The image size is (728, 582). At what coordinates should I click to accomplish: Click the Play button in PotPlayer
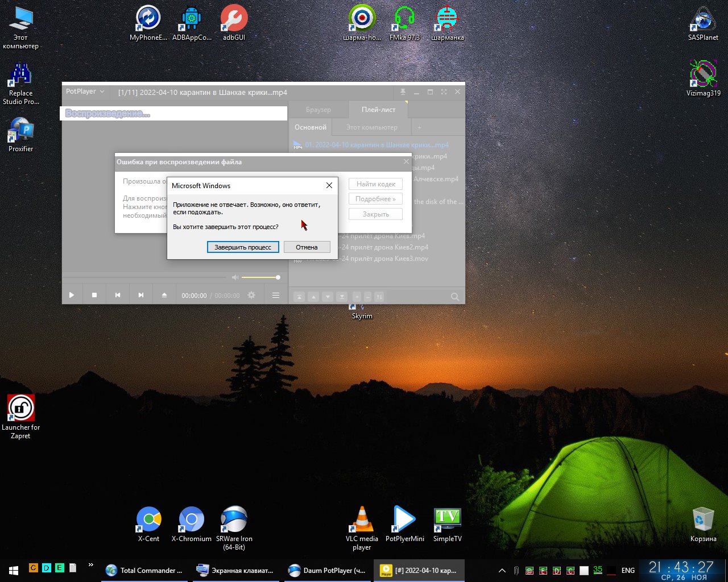point(72,295)
